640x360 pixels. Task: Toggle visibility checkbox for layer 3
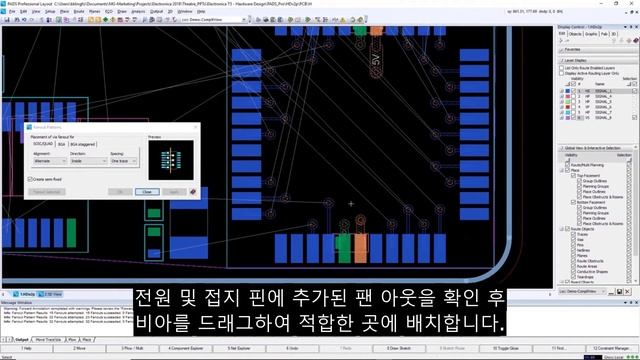[x=573, y=102]
